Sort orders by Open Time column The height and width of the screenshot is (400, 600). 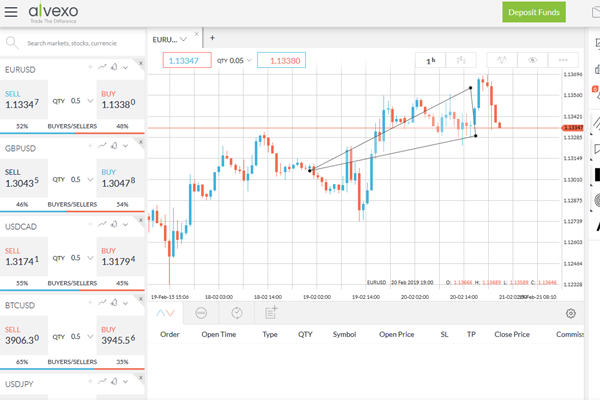coord(219,334)
